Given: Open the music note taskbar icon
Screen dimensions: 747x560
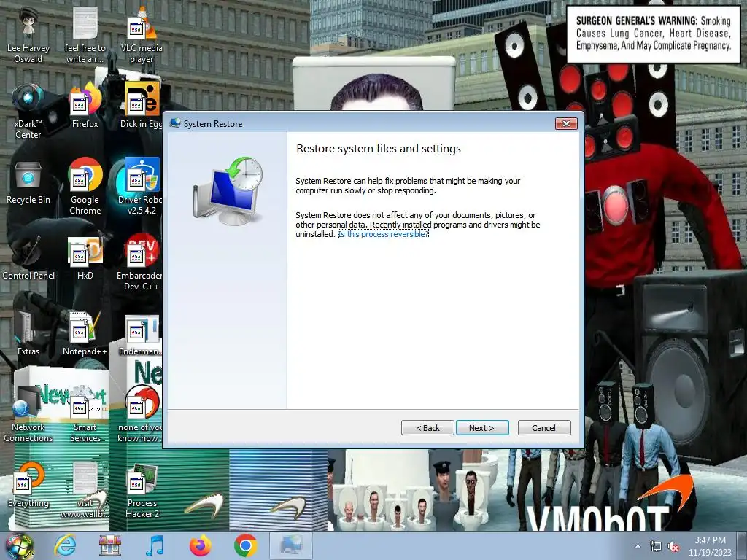Looking at the screenshot, I should tap(155, 545).
